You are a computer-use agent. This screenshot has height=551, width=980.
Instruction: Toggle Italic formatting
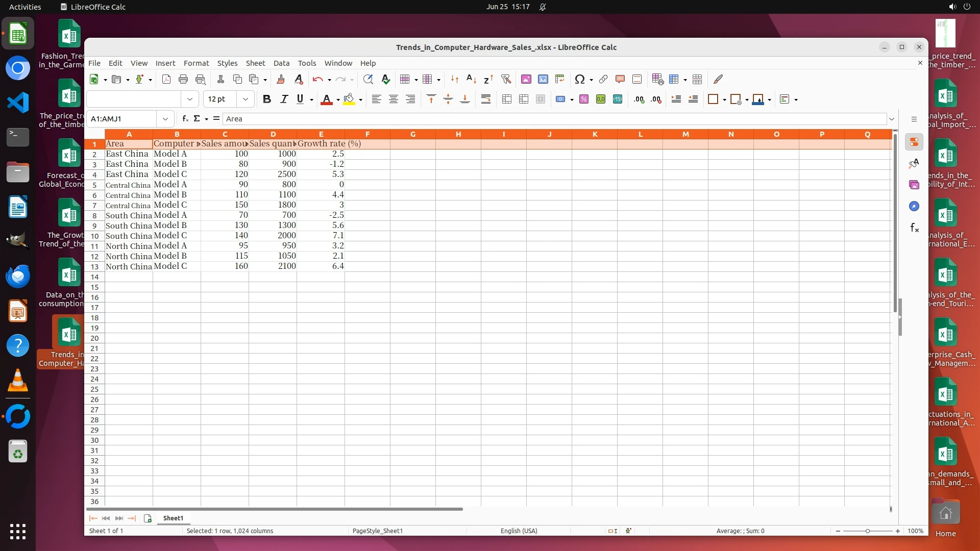pyautogui.click(x=284, y=99)
